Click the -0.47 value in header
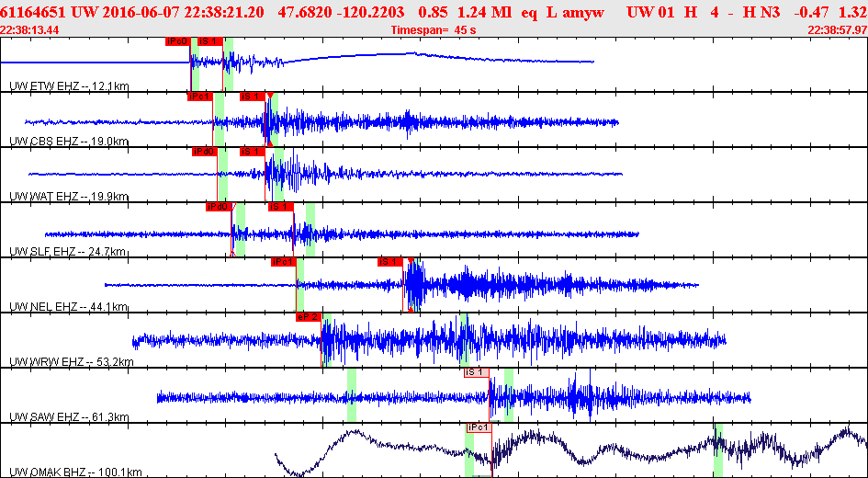Viewport: 868px width, 478px height. pyautogui.click(x=810, y=12)
